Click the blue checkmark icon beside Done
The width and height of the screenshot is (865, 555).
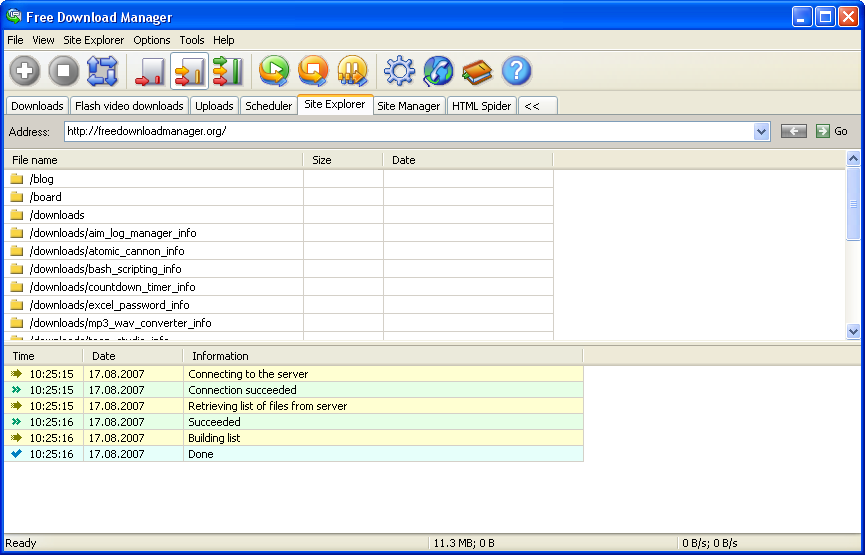(17, 453)
